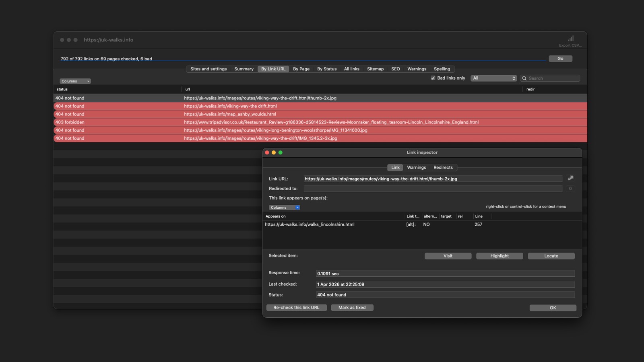Select IMG_11341000.jpg link row
This screenshot has height=362, width=644.
pyautogui.click(x=320, y=130)
